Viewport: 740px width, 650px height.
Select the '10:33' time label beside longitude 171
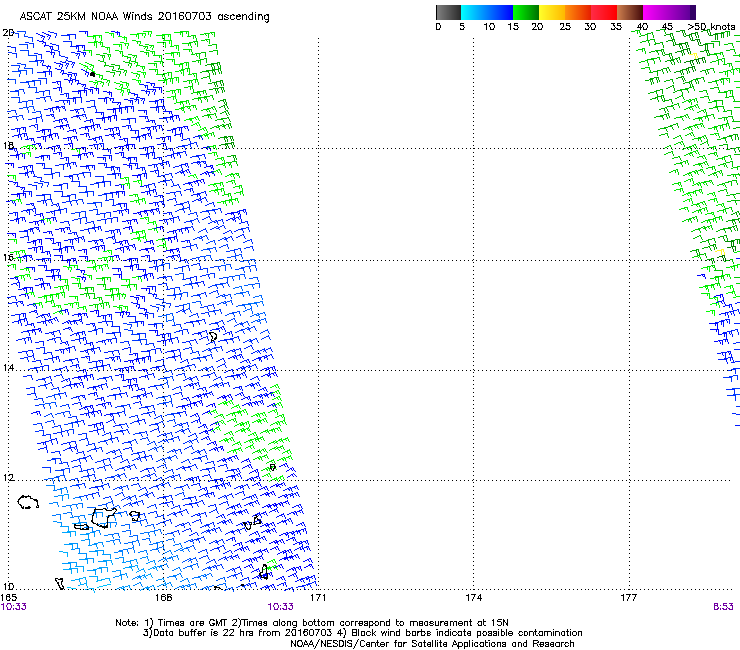click(280, 607)
